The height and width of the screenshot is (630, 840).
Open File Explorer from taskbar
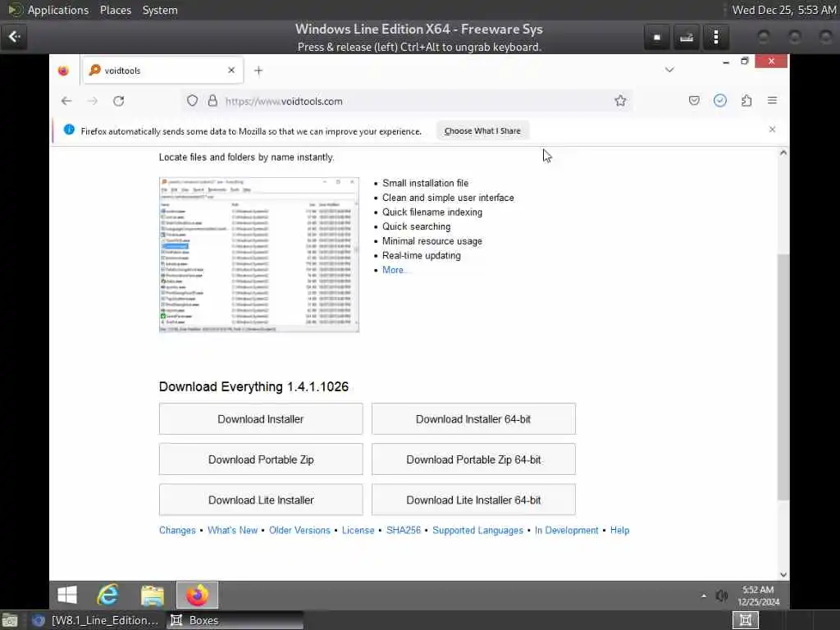click(x=152, y=596)
